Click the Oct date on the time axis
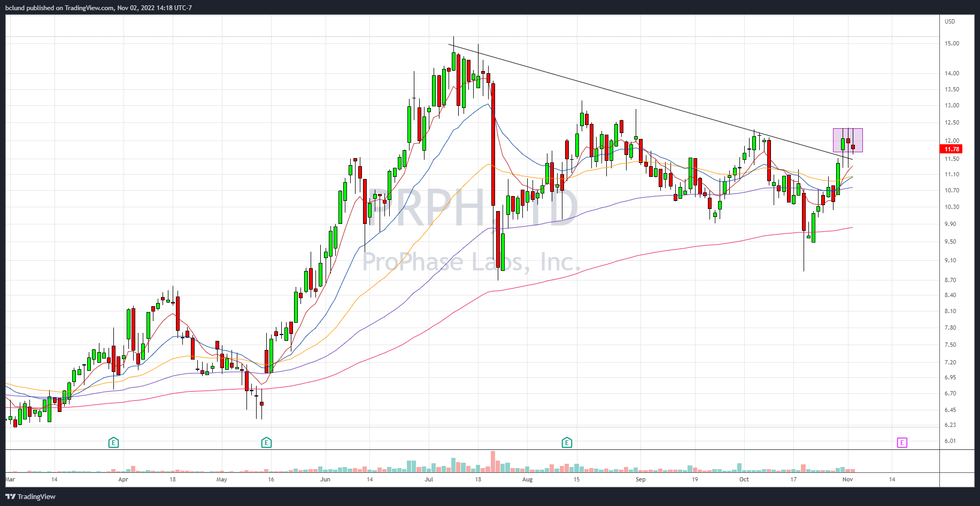The width and height of the screenshot is (980, 506). [744, 479]
